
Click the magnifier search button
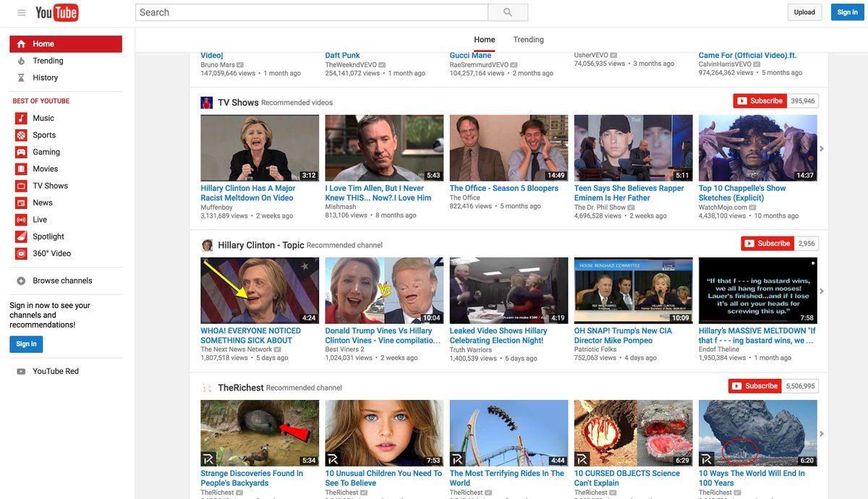[508, 12]
